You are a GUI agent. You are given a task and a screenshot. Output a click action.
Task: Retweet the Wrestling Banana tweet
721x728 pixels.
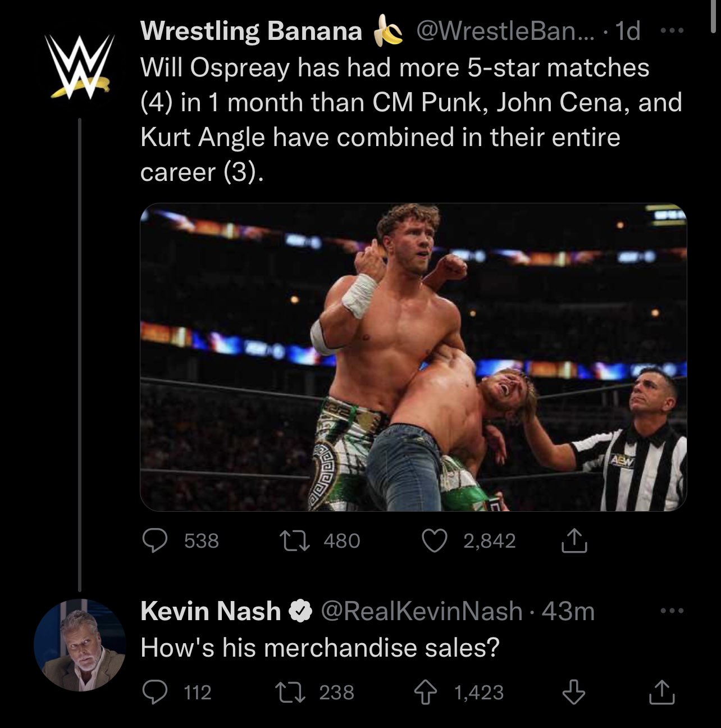tap(293, 540)
